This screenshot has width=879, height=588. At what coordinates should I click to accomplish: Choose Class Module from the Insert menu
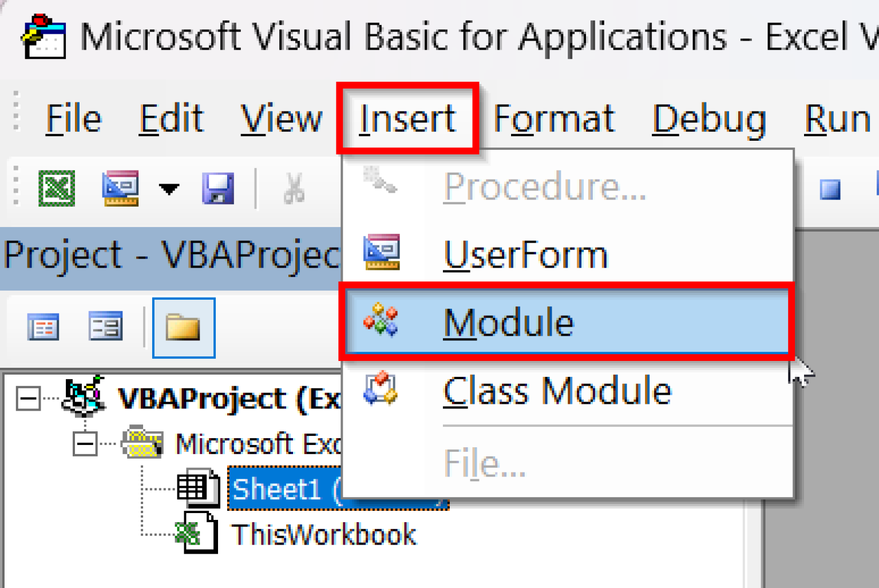557,392
